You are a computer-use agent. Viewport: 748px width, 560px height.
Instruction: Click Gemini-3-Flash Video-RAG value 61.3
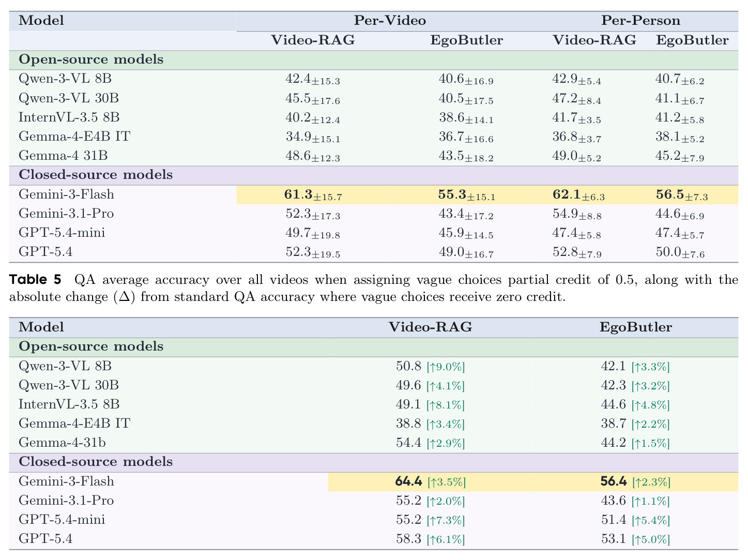point(298,194)
